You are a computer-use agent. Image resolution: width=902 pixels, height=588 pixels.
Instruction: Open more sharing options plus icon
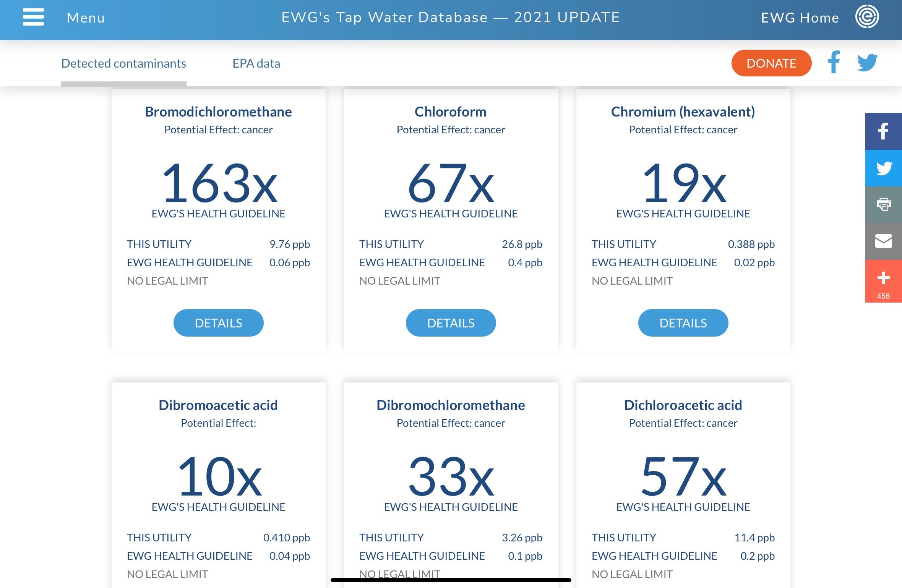click(883, 278)
